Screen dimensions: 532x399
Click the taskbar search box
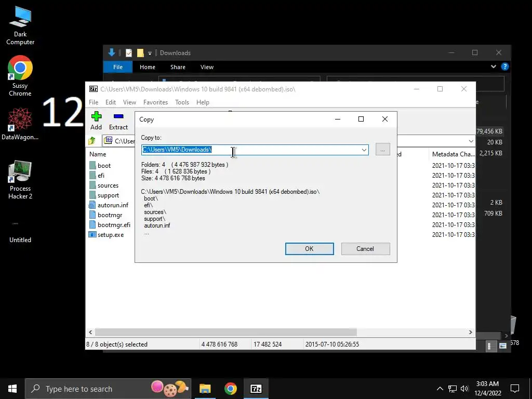point(108,389)
